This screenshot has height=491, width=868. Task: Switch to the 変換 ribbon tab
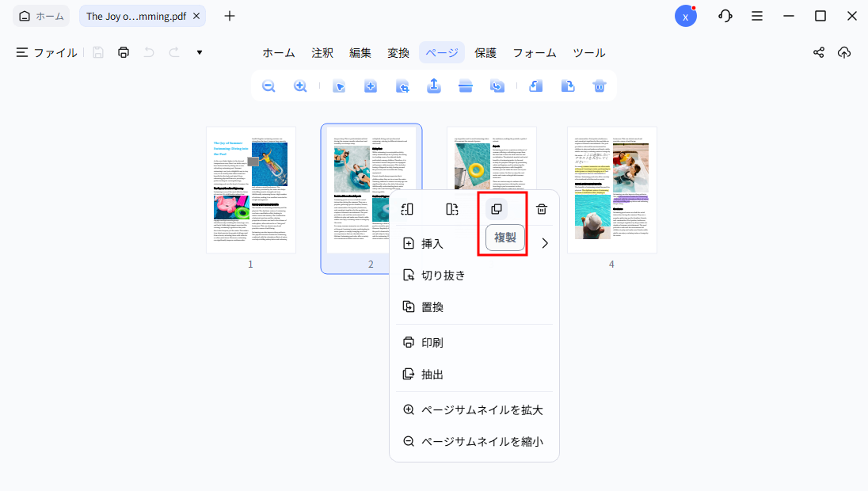coord(398,52)
